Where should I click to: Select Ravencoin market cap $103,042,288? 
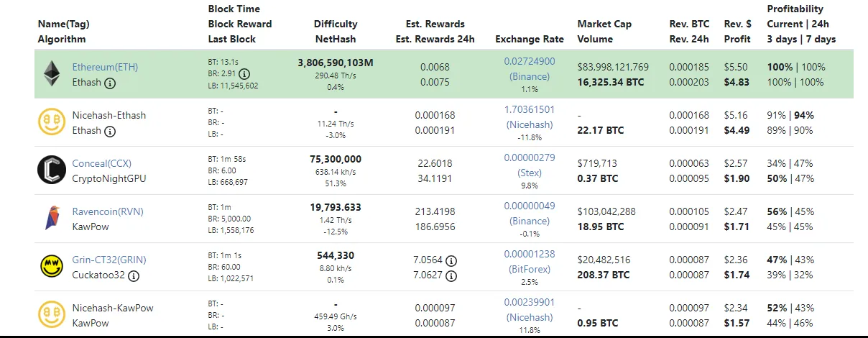606,211
